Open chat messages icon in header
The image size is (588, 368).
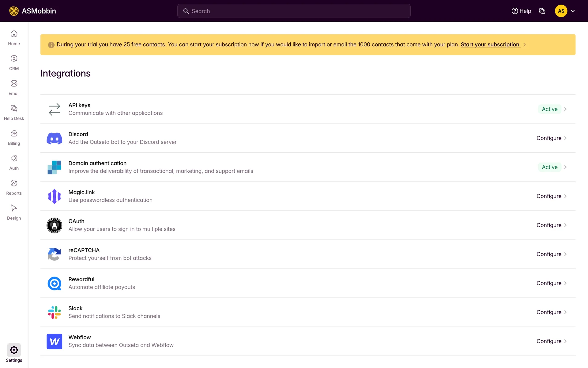click(x=542, y=11)
